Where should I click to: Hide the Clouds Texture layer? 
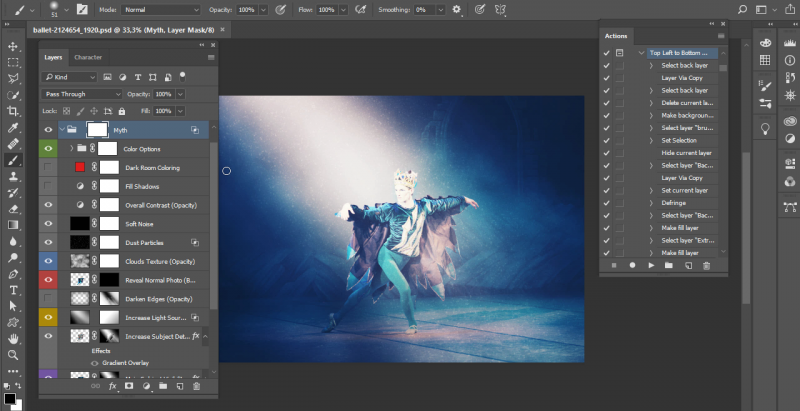coord(48,261)
